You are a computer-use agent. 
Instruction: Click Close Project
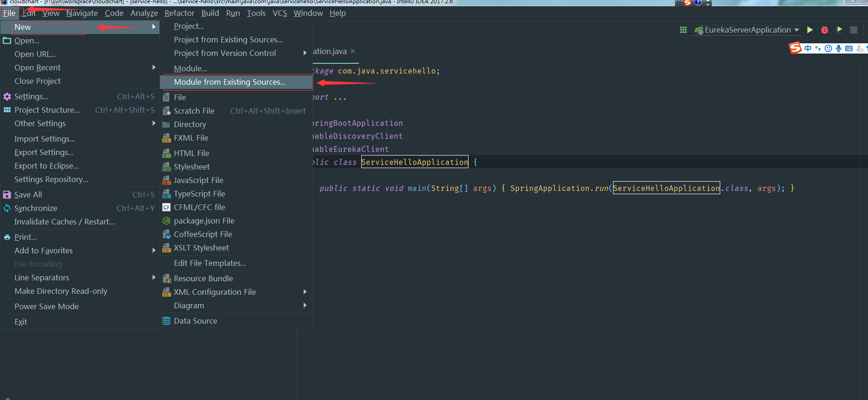80,81
